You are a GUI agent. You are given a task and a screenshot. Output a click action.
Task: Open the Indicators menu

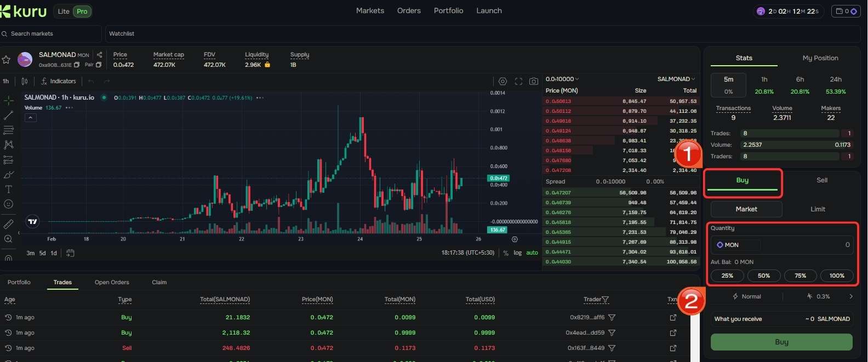[x=59, y=81]
